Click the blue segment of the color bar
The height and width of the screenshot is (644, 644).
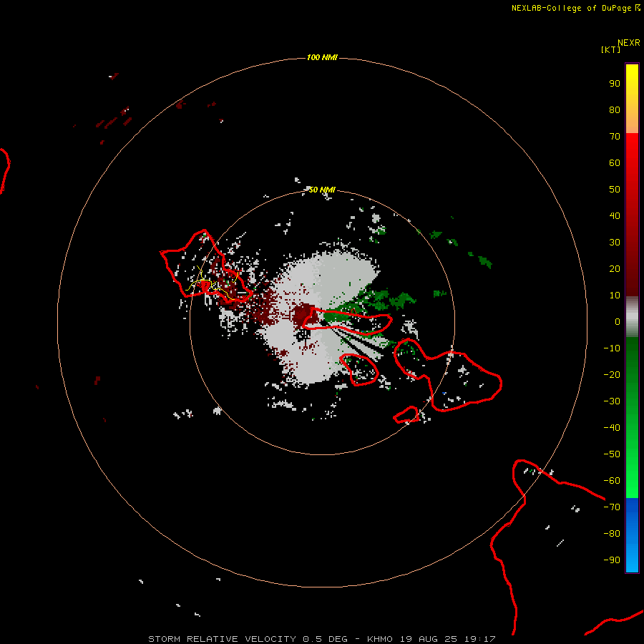point(632,535)
